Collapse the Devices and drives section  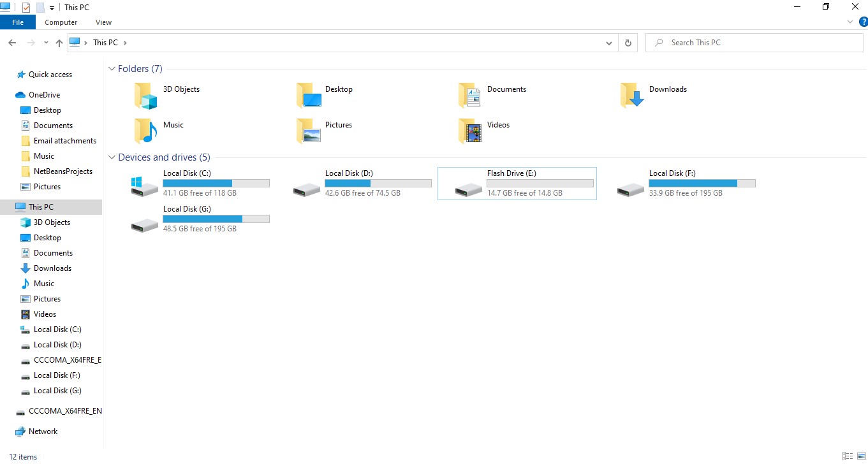coord(112,157)
